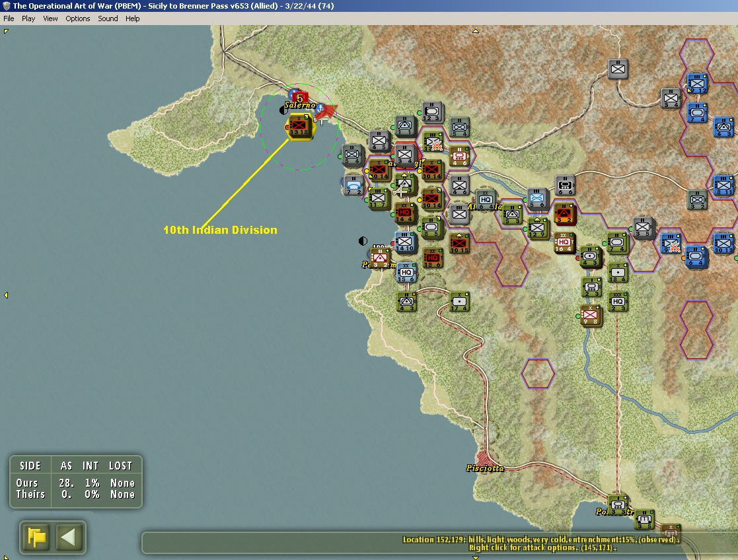This screenshot has width=738, height=560.
Task: Select the grey infantry unit 4-5
Action: [379, 141]
